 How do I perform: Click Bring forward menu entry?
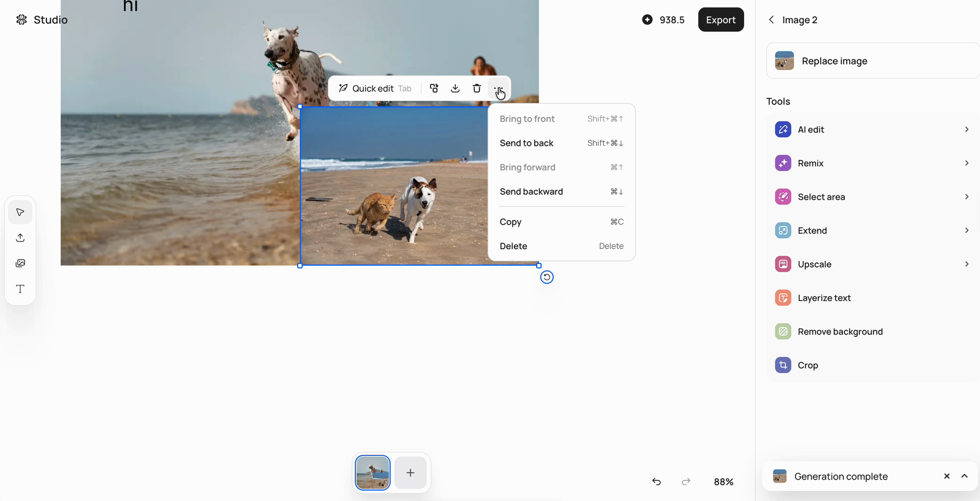[562, 167]
